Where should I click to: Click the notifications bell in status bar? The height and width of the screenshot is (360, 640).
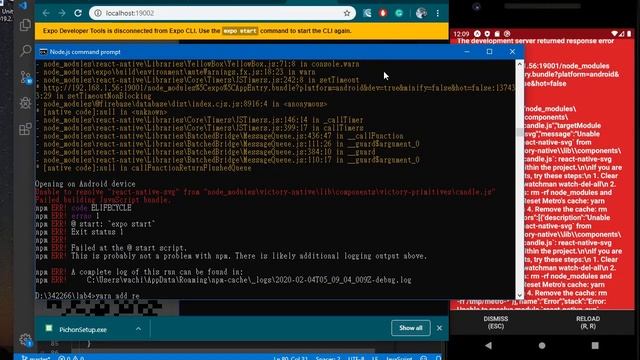click(x=438, y=358)
